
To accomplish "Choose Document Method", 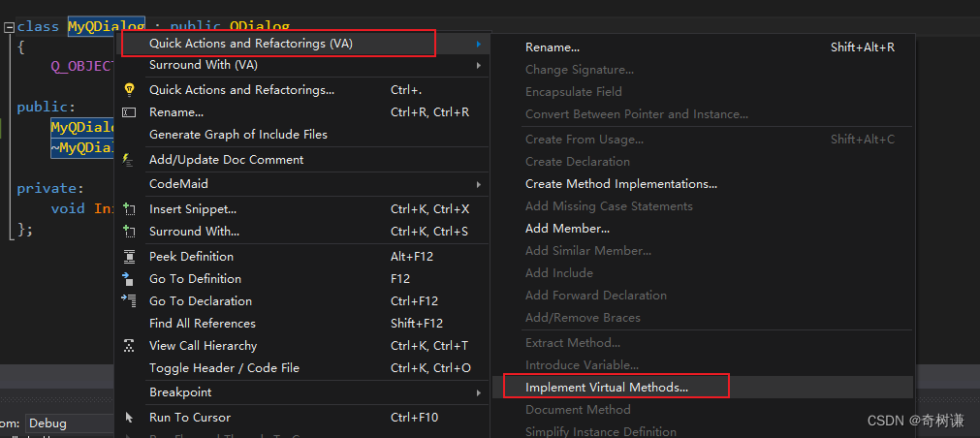I will click(x=703, y=410).
